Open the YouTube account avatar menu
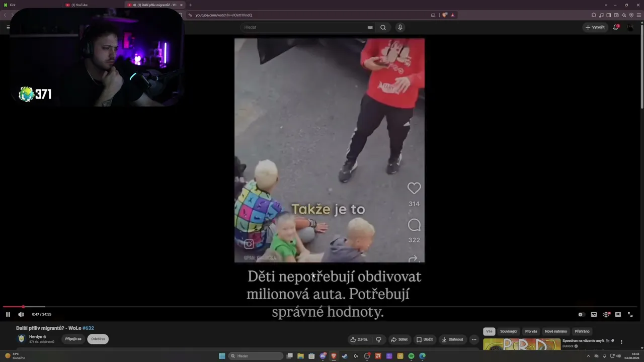The width and height of the screenshot is (644, 362). (630, 27)
